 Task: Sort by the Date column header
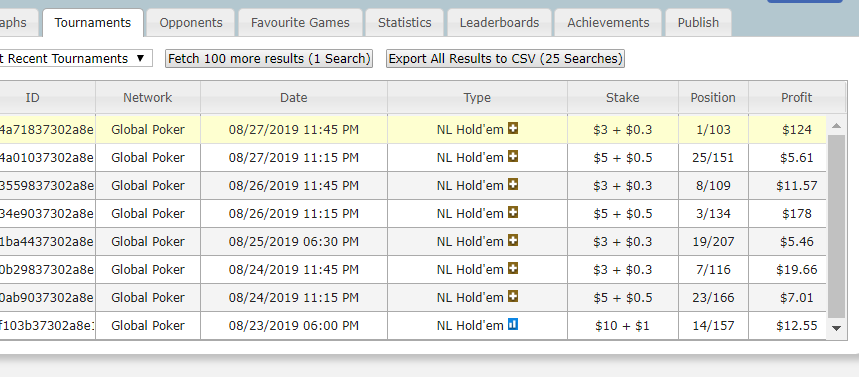click(x=294, y=98)
